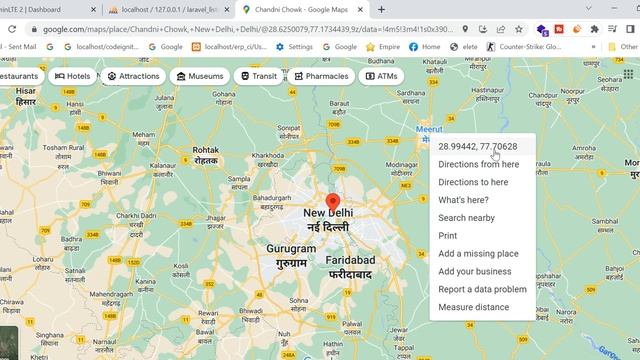Viewport: 640px width, 360px height.
Task: Open the Google apps grid icon
Action: tap(628, 74)
